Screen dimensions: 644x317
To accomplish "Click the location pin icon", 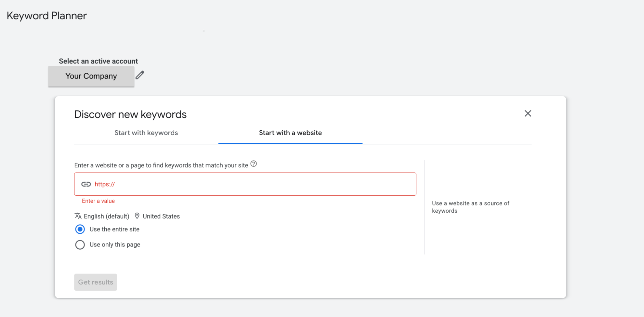I will coord(137,216).
